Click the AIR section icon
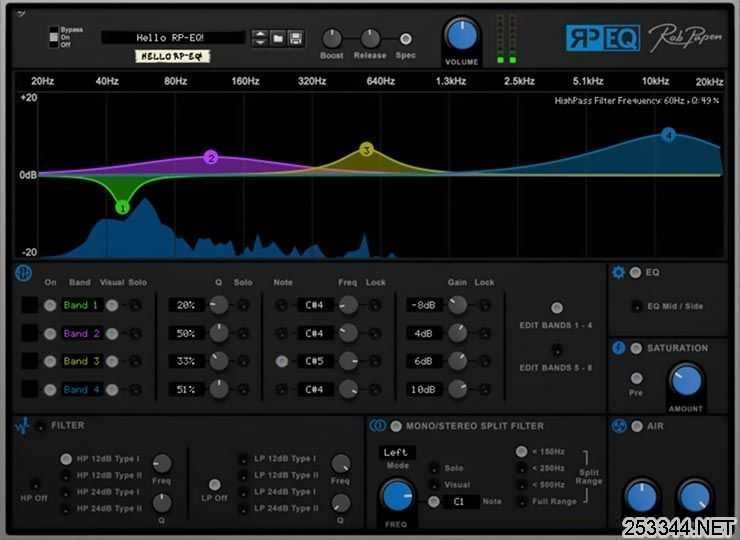Screen dimensions: 740x540 pyautogui.click(x=619, y=426)
